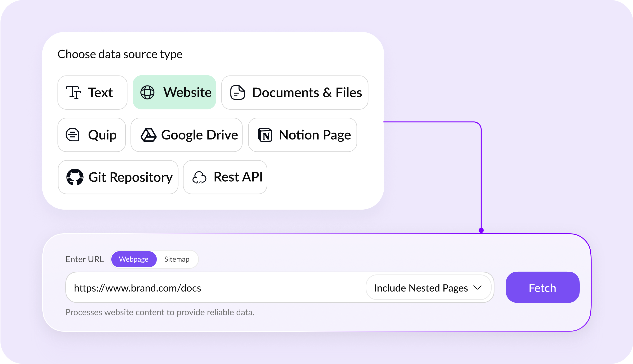Click the Text type icon
Screen dimensions: 633x364
[73, 92]
